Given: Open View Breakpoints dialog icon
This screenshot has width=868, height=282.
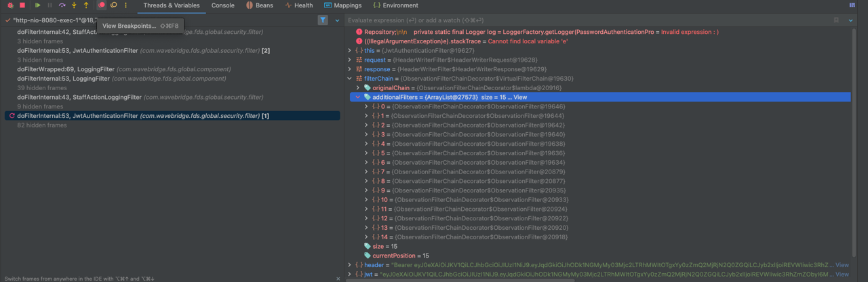Looking at the screenshot, I should (x=102, y=5).
